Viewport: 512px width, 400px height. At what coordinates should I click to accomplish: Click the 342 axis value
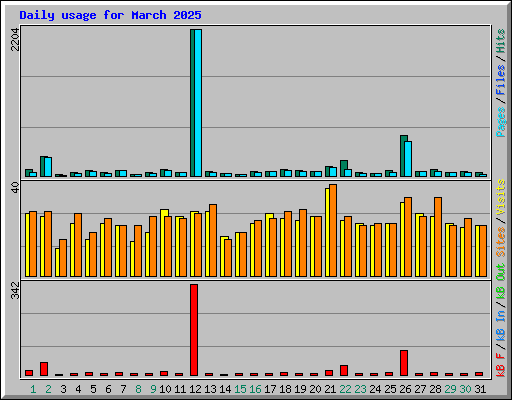[15, 290]
